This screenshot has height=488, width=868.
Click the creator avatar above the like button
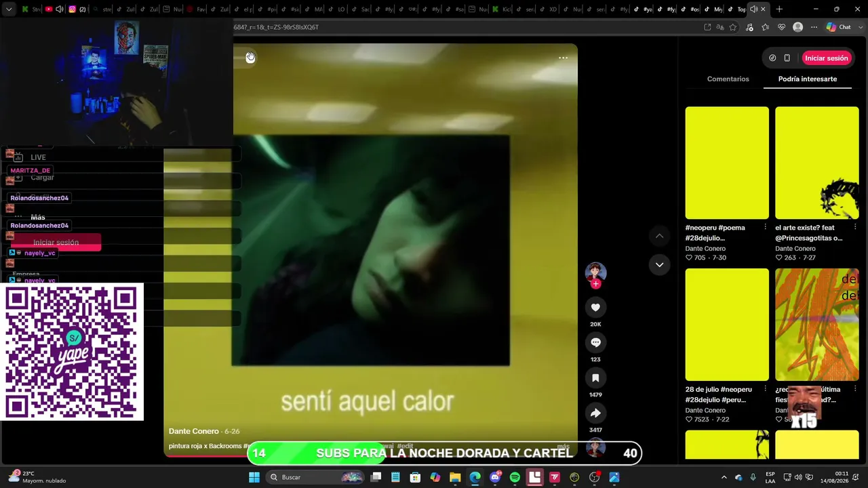tap(595, 272)
